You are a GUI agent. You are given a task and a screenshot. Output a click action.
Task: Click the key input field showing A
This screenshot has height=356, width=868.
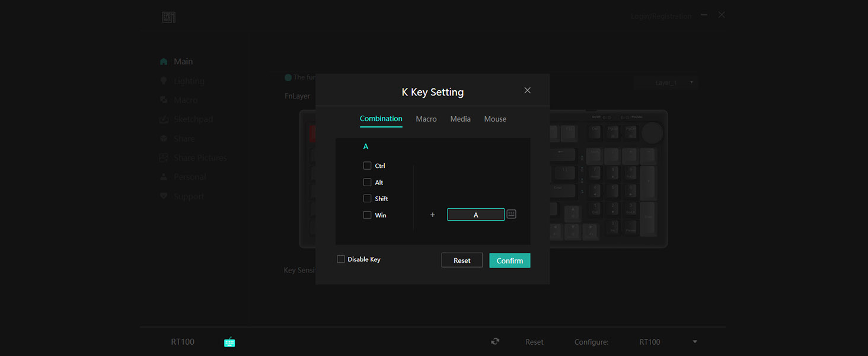pyautogui.click(x=476, y=215)
